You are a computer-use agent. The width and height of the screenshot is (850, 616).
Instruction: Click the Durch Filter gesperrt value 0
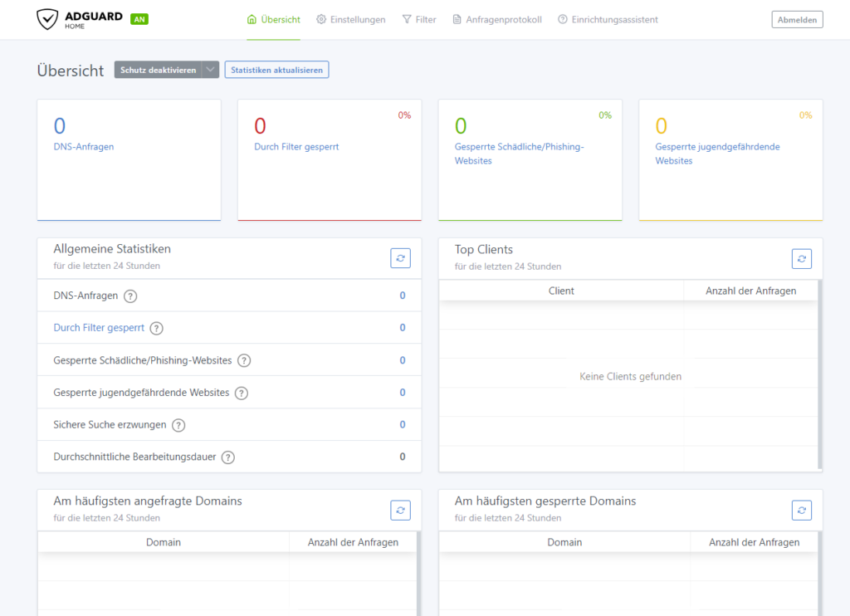point(403,328)
